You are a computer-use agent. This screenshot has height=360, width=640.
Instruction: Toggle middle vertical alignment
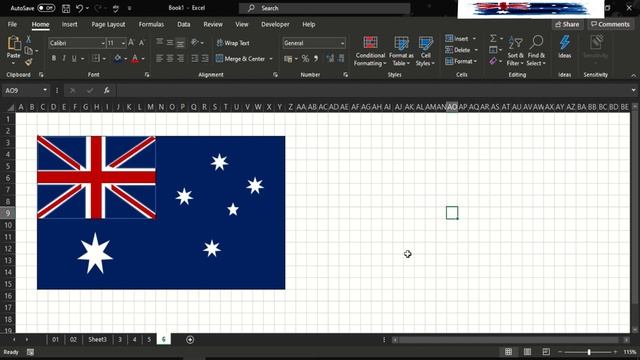click(170, 42)
